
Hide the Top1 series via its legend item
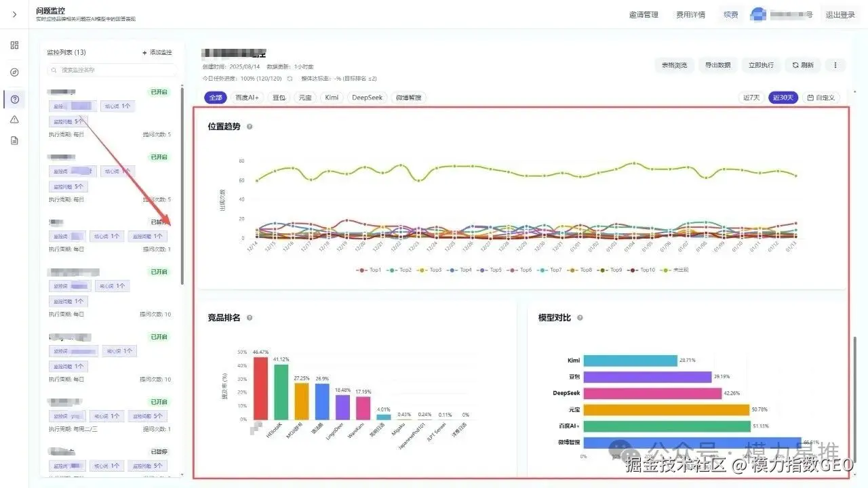click(x=370, y=270)
